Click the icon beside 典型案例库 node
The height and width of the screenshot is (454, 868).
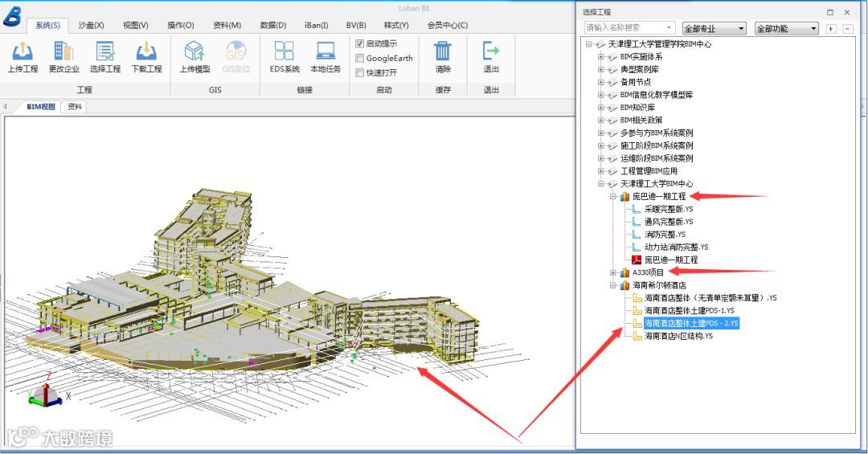pyautogui.click(x=612, y=70)
